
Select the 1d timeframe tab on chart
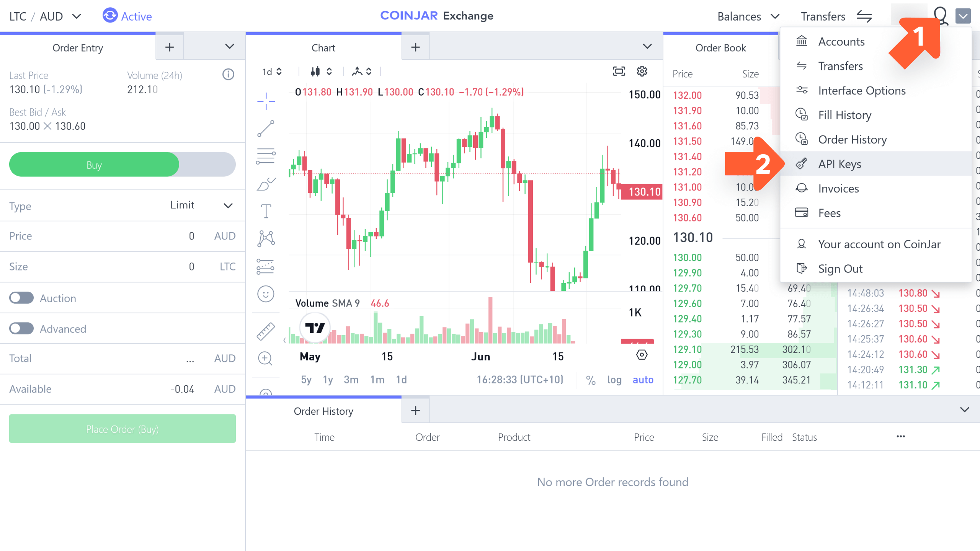pos(401,380)
